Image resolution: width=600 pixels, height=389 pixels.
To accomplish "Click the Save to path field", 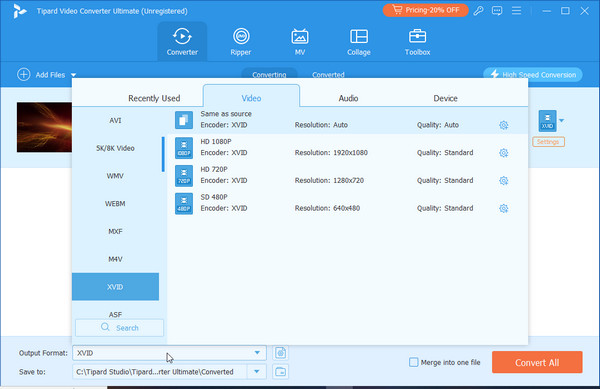I will (160, 371).
